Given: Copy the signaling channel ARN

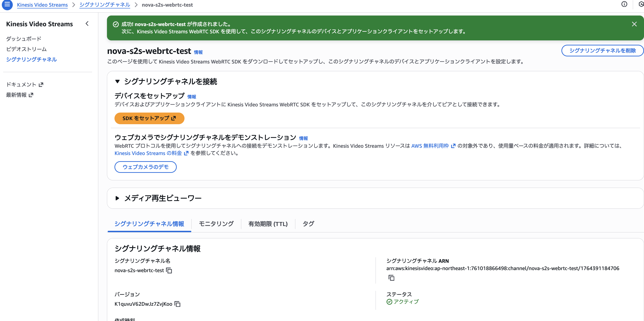Looking at the screenshot, I should pos(391,278).
